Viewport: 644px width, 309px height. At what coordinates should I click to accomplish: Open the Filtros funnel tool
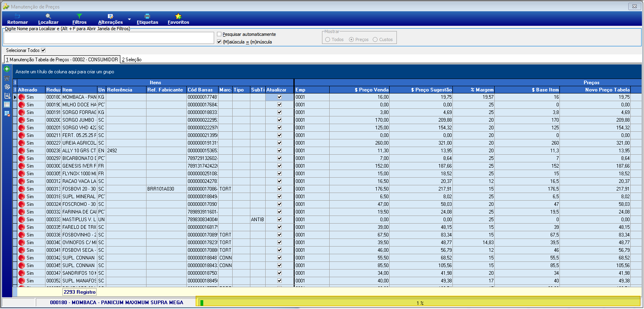coord(79,19)
